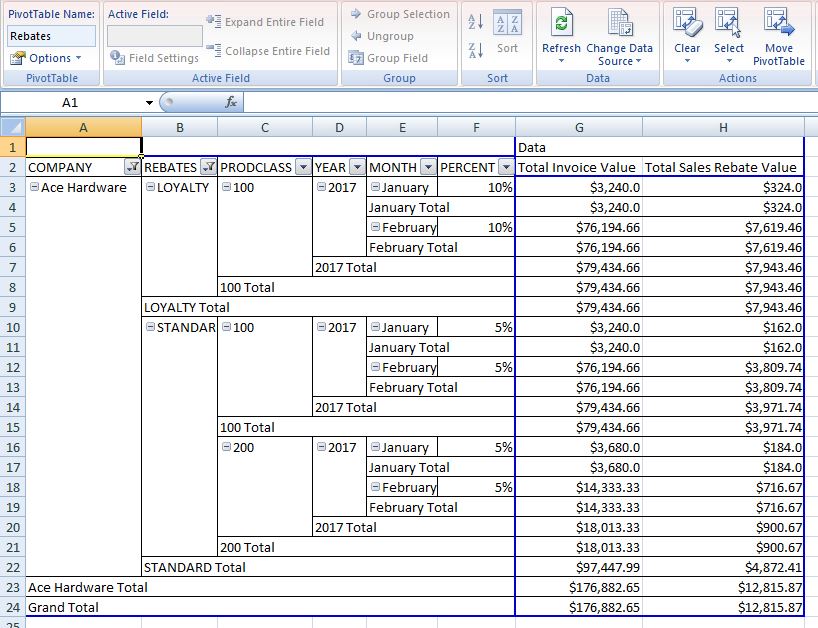
Task: Open the Refresh dropdown arrow
Action: point(561,61)
